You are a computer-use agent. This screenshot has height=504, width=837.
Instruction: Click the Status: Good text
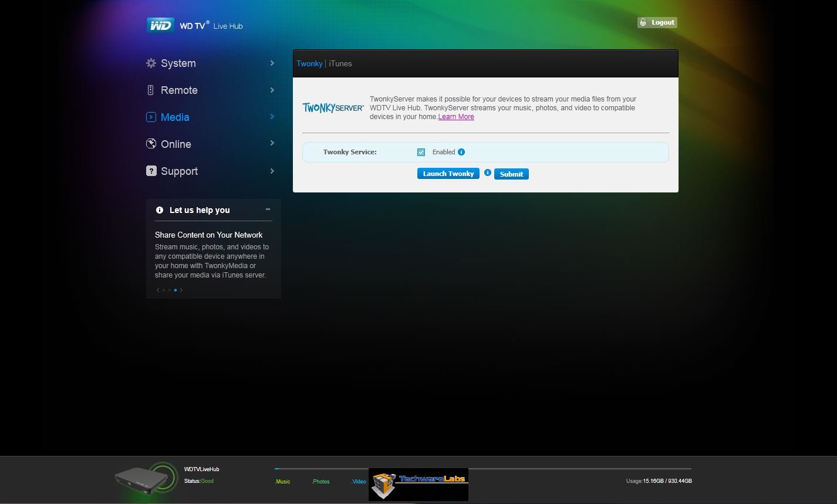click(x=199, y=481)
